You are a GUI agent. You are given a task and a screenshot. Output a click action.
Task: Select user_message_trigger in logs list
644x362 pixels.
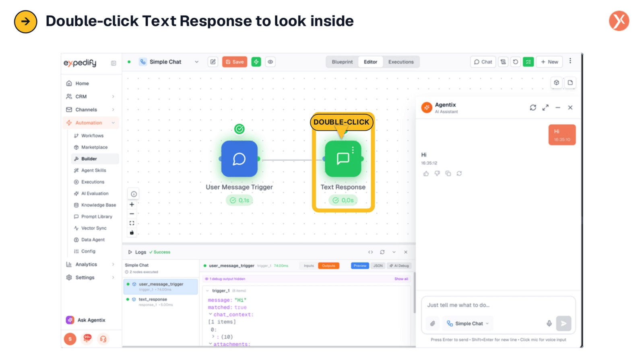point(161,286)
